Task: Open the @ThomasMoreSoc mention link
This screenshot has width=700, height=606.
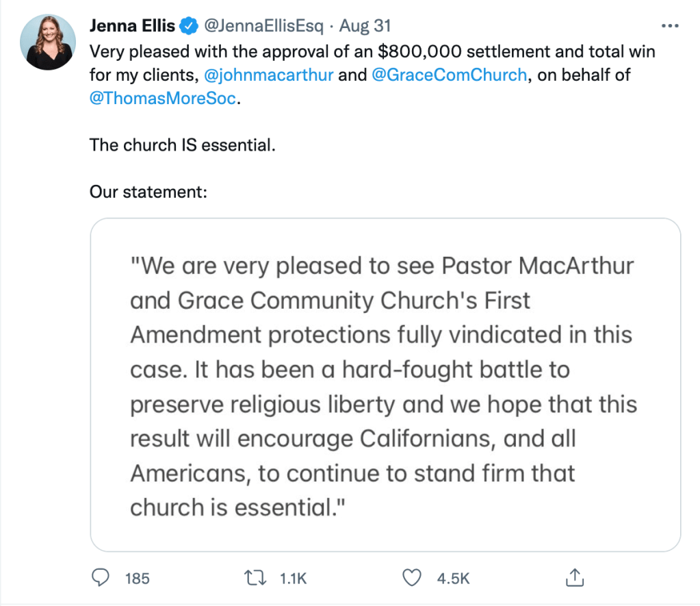Action: (x=164, y=98)
